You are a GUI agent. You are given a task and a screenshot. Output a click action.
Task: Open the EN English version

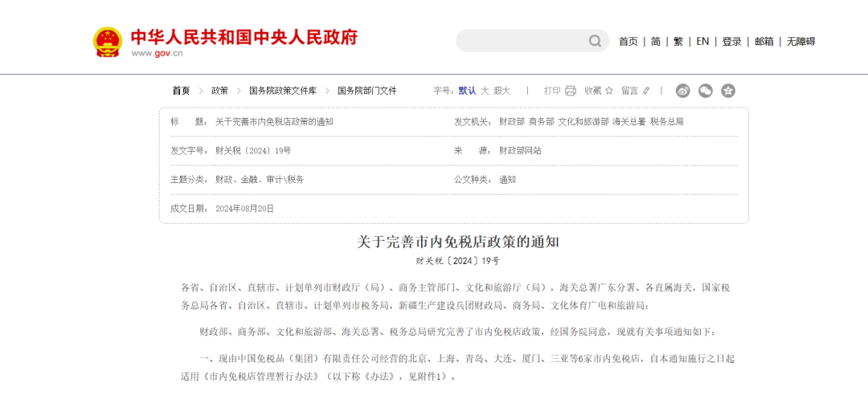(702, 42)
